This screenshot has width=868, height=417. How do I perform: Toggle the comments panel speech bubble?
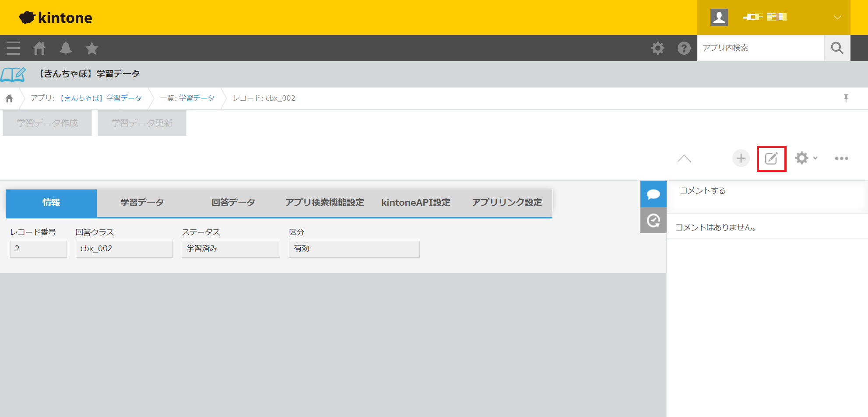(653, 194)
